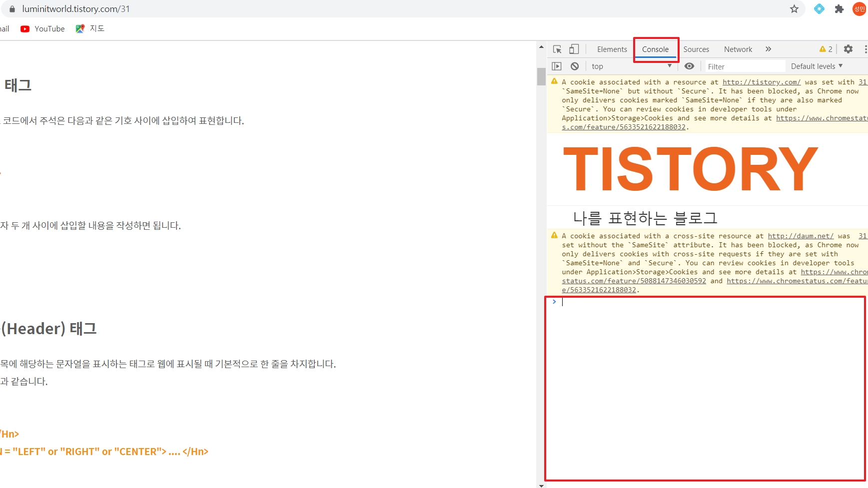Click the bookmark star icon in address bar
This screenshot has width=868, height=488.
tap(794, 9)
